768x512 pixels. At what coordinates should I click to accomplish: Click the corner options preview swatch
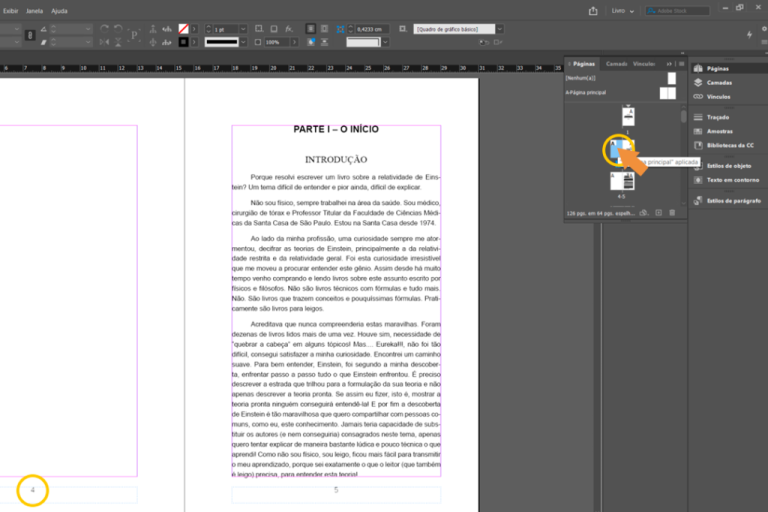point(363,43)
